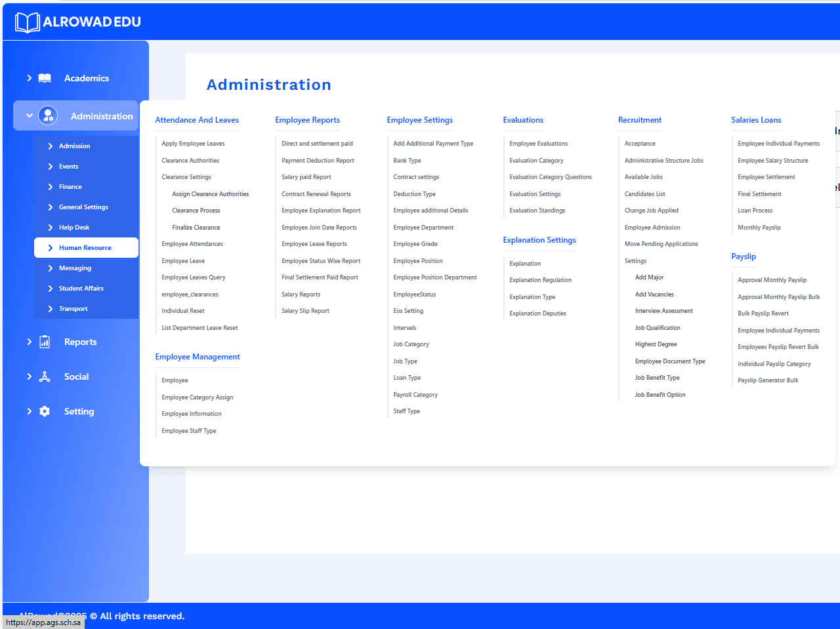Open Apply Employee Leaves
840x629 pixels.
[x=193, y=143]
